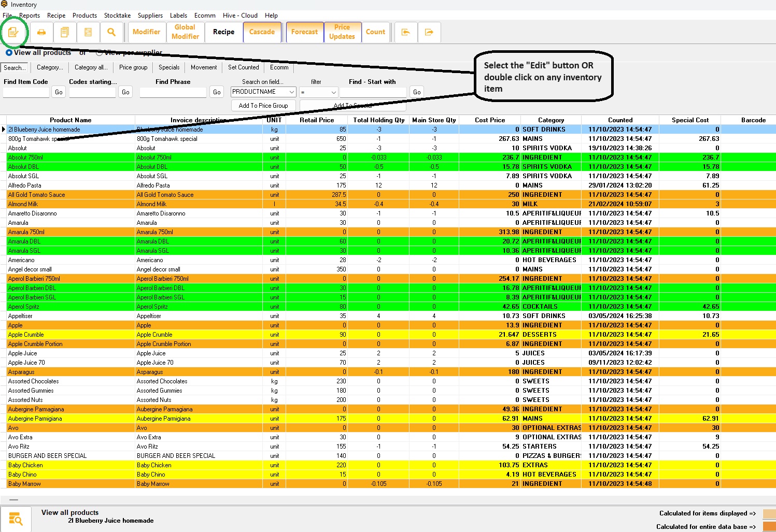Click the magnifying glass search icon
Viewport: 776px width, 532px height.
click(x=111, y=32)
